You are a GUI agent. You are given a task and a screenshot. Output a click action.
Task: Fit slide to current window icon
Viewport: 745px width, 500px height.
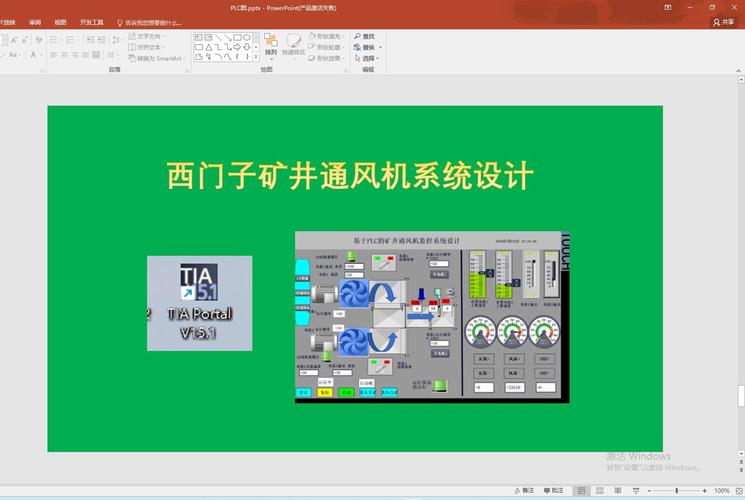pyautogui.click(x=739, y=490)
